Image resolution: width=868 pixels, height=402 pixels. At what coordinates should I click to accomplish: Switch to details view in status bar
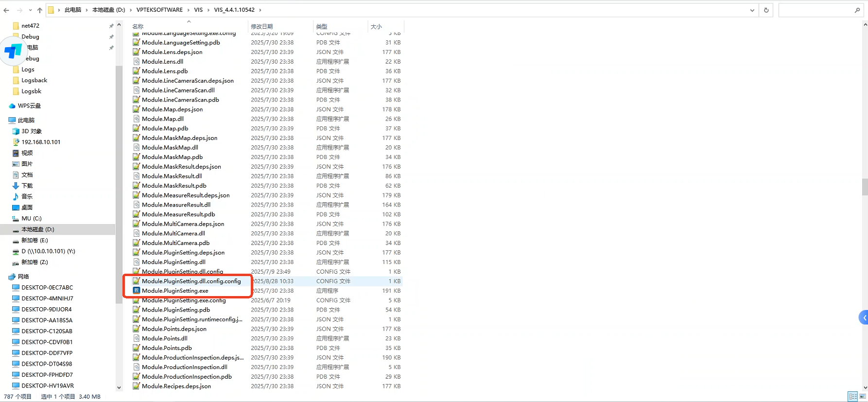pyautogui.click(x=852, y=397)
